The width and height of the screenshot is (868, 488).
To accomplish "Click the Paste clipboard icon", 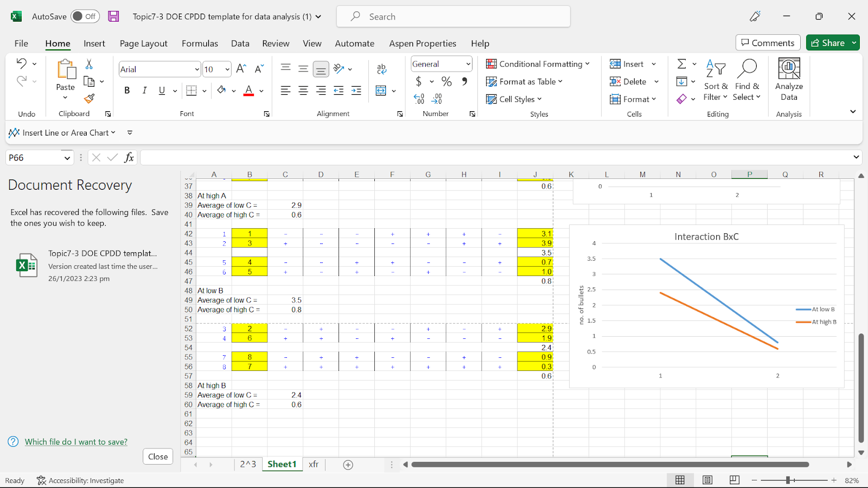I will point(66,70).
